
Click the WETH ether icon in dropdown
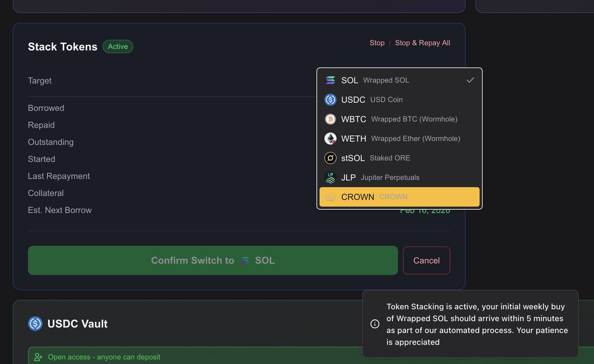tap(330, 138)
